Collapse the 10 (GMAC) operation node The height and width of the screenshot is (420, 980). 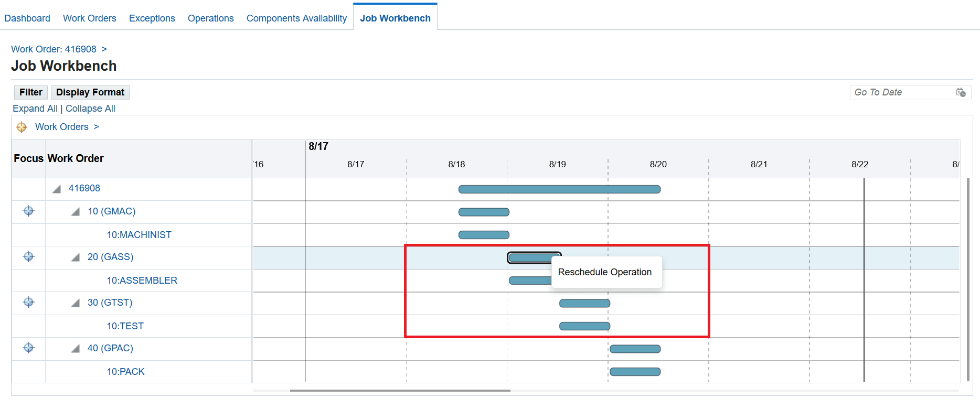pyautogui.click(x=76, y=212)
